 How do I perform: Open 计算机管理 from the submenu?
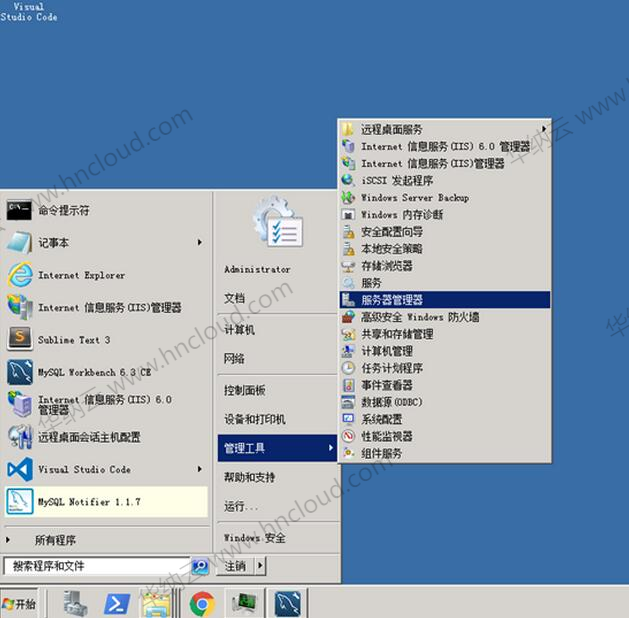click(445, 351)
